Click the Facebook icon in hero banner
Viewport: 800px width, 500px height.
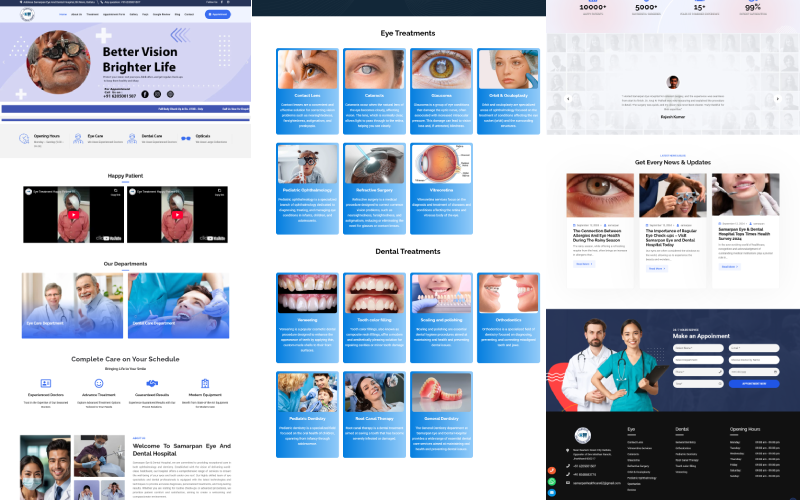(x=144, y=94)
